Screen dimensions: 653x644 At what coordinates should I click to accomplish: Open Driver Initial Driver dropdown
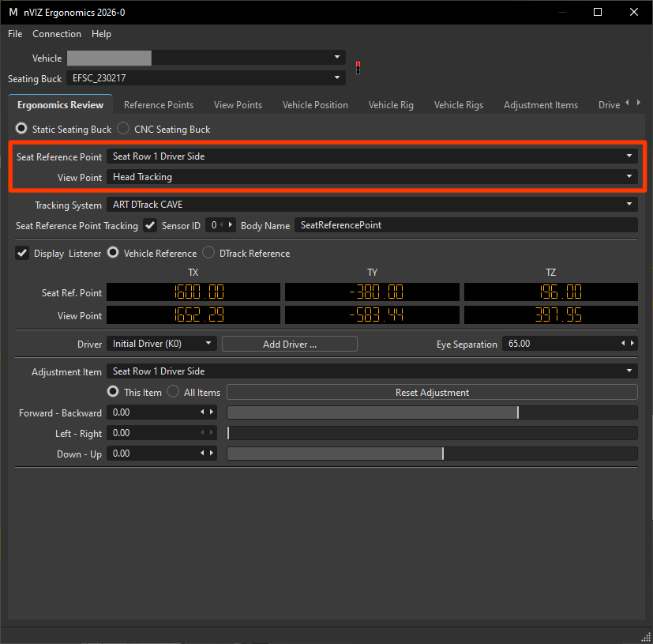pos(162,344)
